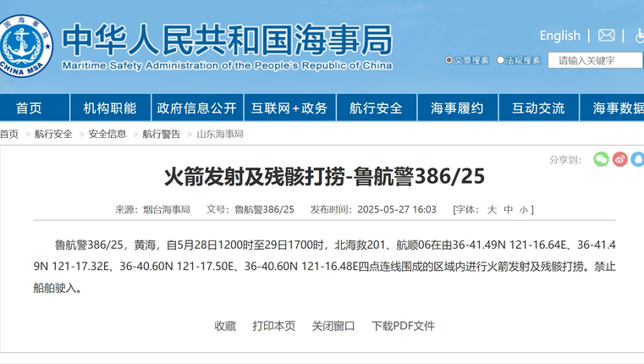The width and height of the screenshot is (644, 364).
Task: Open the 首页 navigation menu item
Action: click(29, 108)
